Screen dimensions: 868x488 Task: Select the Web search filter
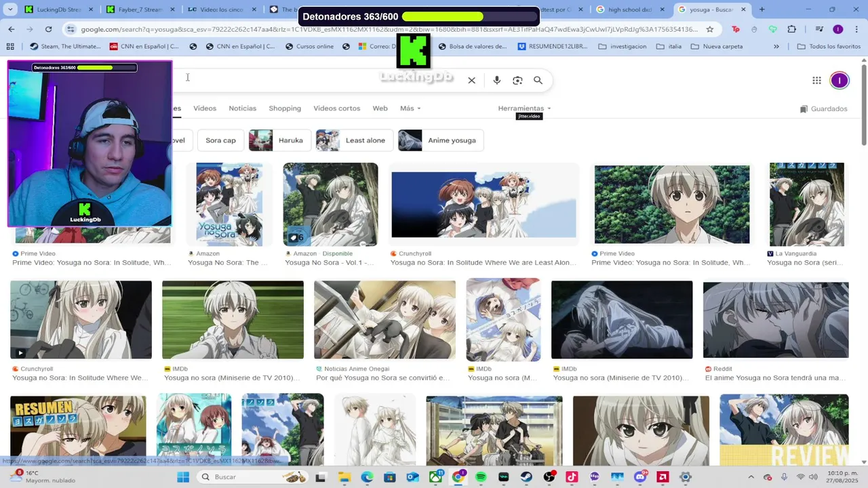[380, 108]
